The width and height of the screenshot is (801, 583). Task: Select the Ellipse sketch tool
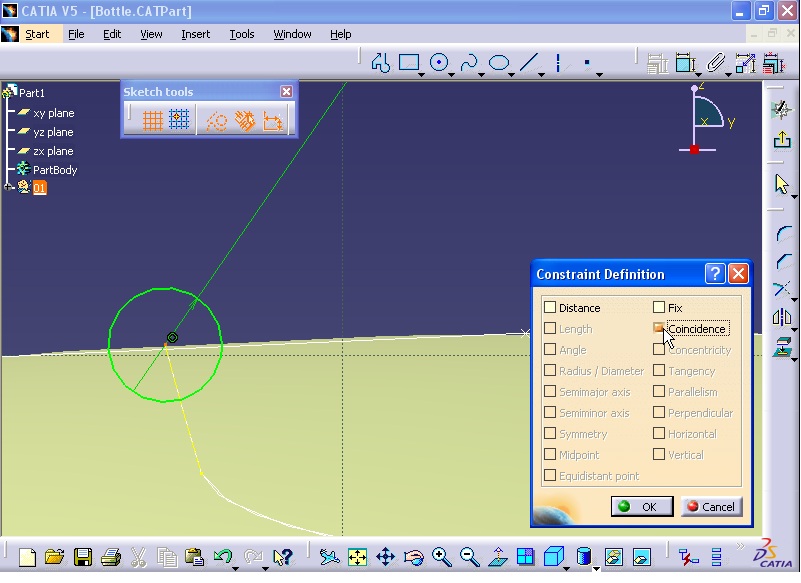(x=499, y=62)
